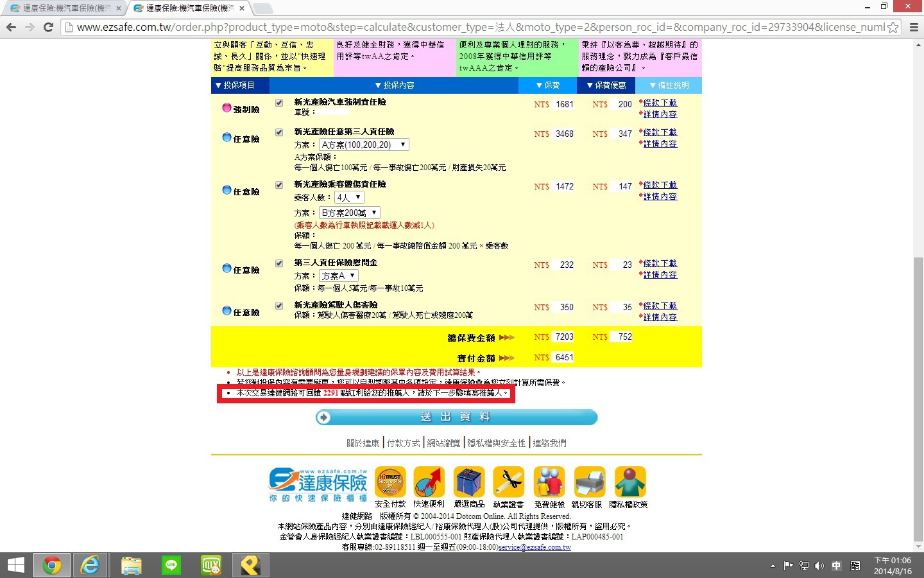Click the taskbar clock showing 下午 01:06
924x578 pixels.
[x=893, y=566]
